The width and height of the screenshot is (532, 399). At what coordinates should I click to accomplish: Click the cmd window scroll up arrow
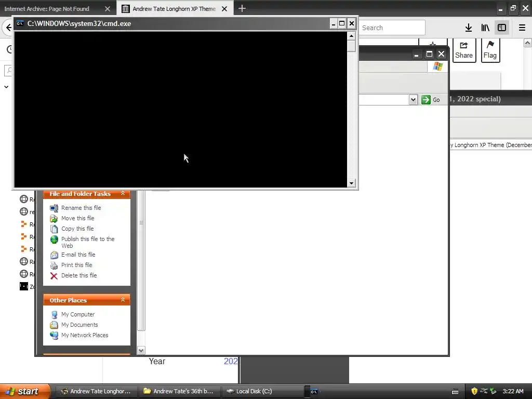pyautogui.click(x=351, y=36)
